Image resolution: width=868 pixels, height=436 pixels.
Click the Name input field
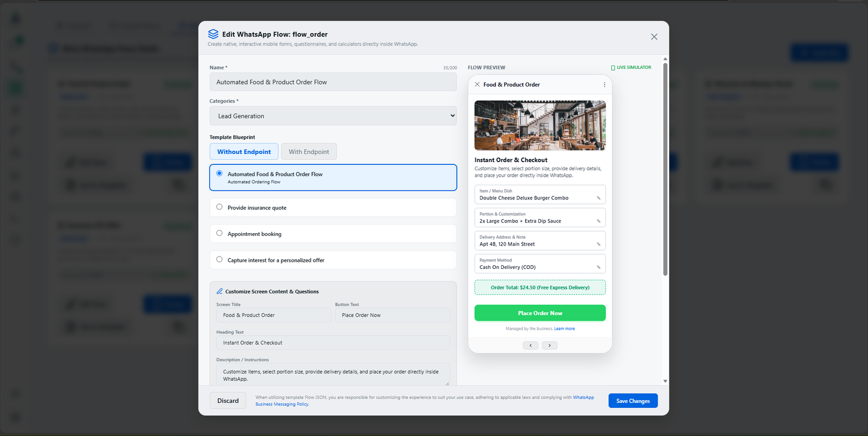click(x=333, y=82)
